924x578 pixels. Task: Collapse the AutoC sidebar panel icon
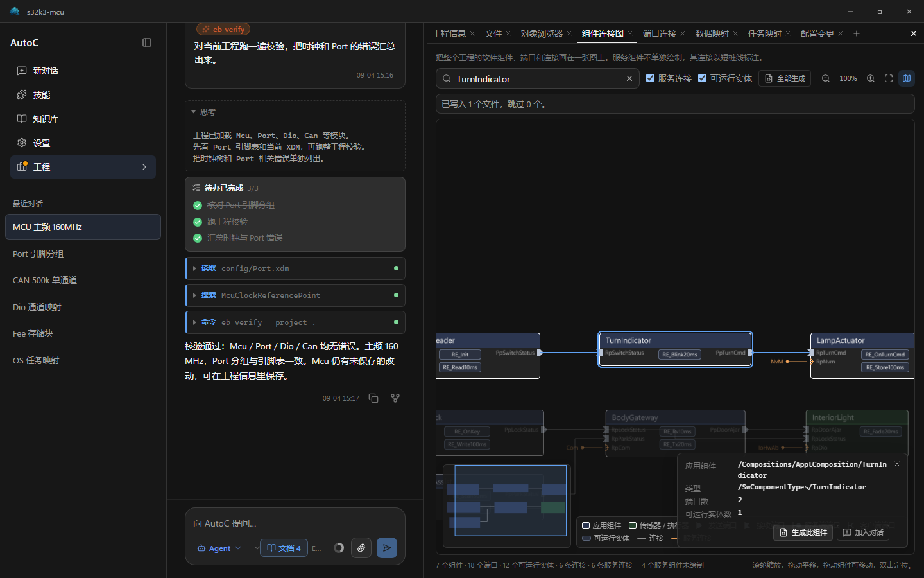147,42
